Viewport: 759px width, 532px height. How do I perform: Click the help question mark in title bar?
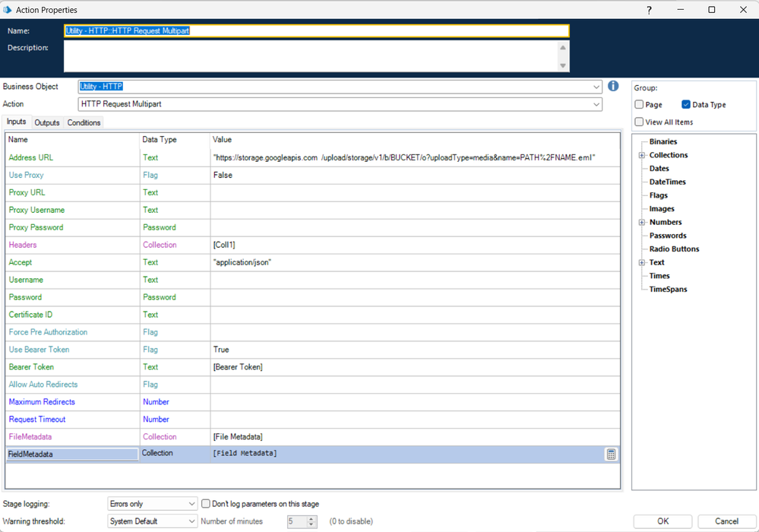(649, 10)
